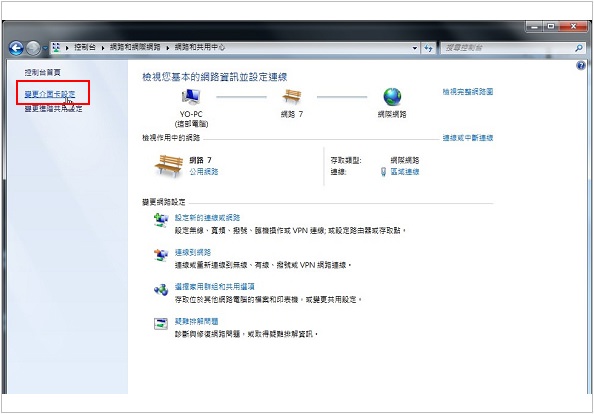This screenshot has width=594, height=414.
Task: Click the 檢視作用中的網路 section heading
Action: click(x=171, y=138)
